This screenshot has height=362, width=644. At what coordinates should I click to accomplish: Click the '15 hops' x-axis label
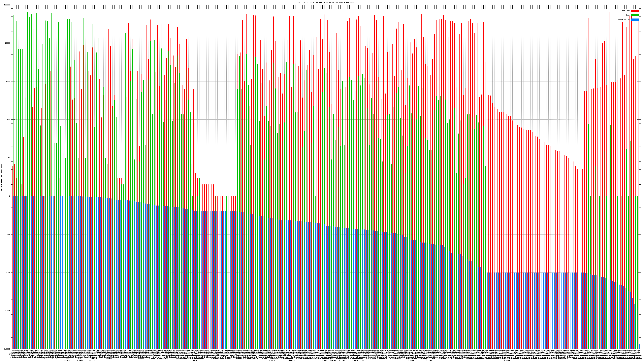click(x=291, y=360)
